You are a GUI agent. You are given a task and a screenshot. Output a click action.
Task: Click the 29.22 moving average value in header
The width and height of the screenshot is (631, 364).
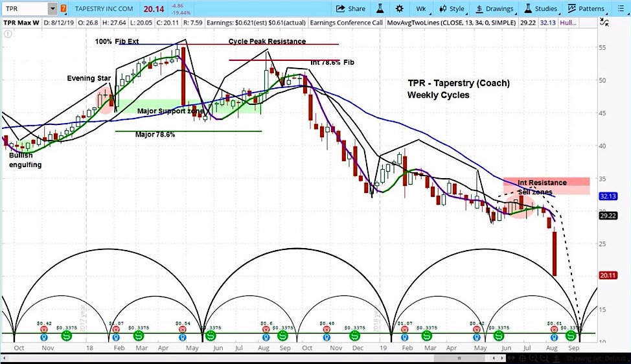point(527,23)
